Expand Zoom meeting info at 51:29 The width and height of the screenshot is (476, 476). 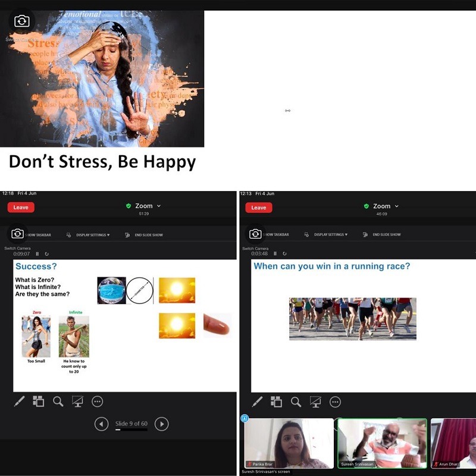coord(144,206)
